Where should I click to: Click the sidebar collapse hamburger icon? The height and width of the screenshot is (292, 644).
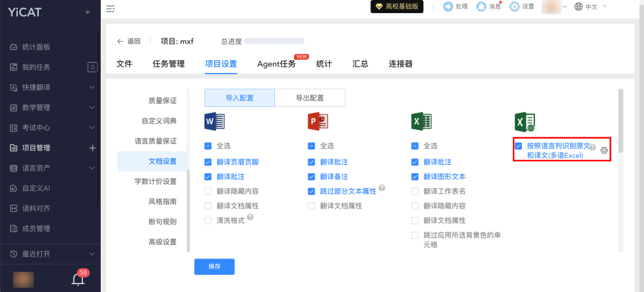pos(110,8)
